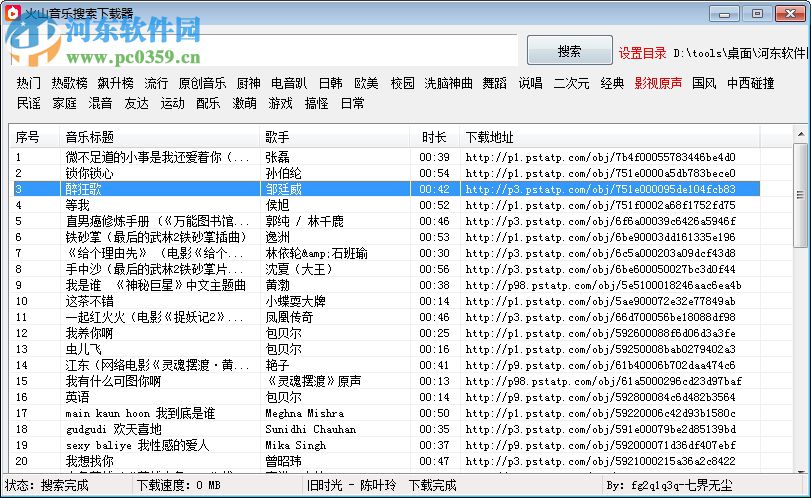This screenshot has height=498, width=811.
Task: Switch to 流行 category
Action: pos(156,83)
